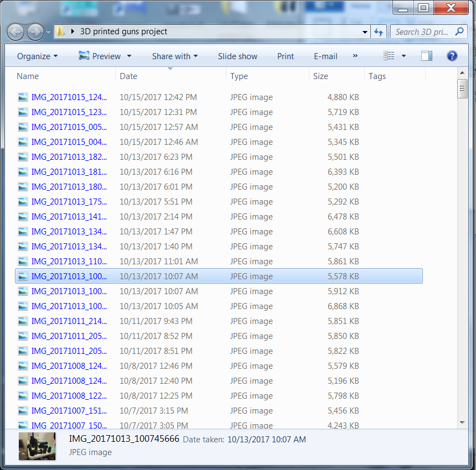The width and height of the screenshot is (476, 470).
Task: Click the Date taken value in details pane
Action: (x=267, y=440)
